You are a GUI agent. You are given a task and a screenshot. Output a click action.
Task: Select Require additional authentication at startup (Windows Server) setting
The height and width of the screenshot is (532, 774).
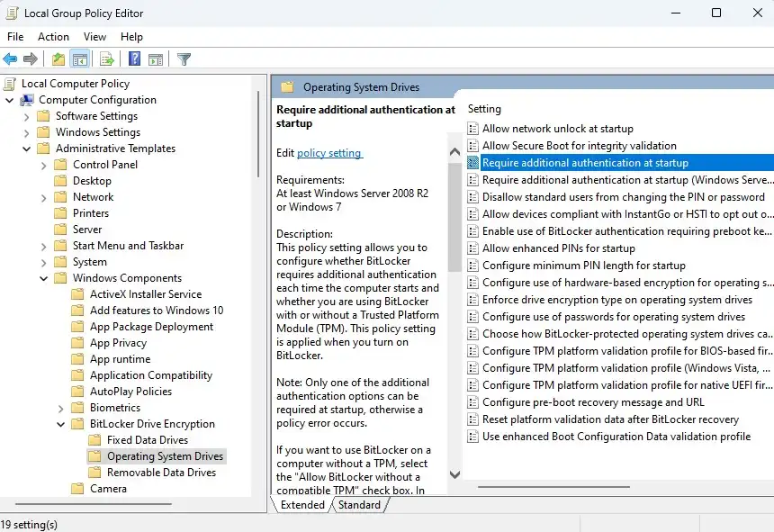620,180
